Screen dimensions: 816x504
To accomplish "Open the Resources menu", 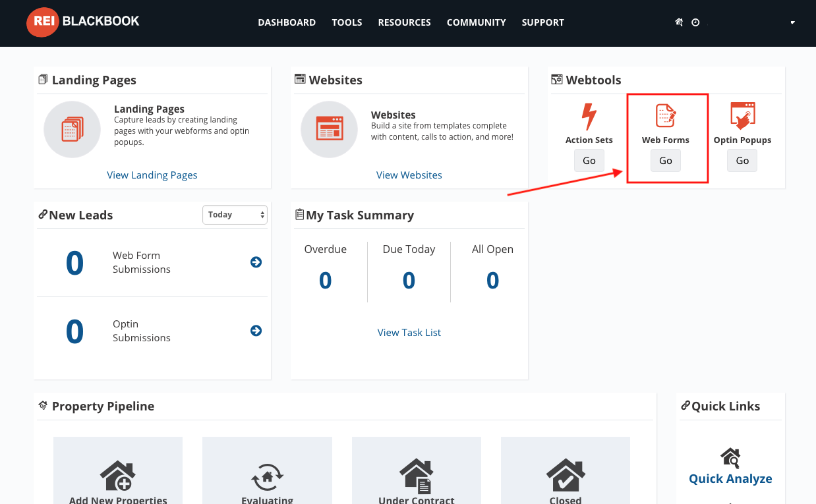I will (404, 22).
